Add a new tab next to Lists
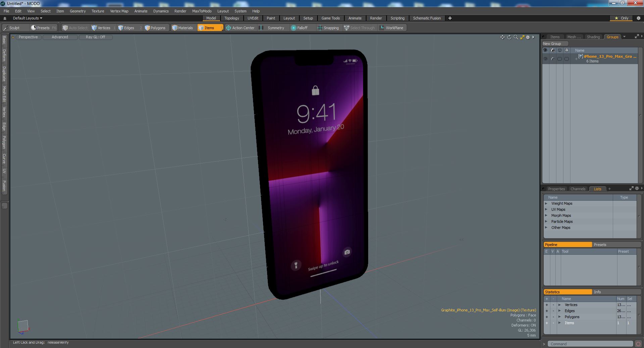 coord(609,189)
